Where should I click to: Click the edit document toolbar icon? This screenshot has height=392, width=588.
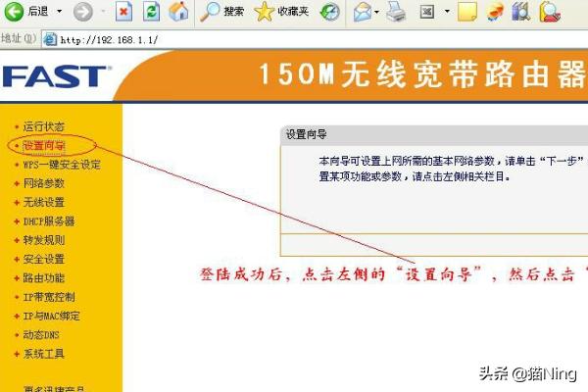[427, 12]
